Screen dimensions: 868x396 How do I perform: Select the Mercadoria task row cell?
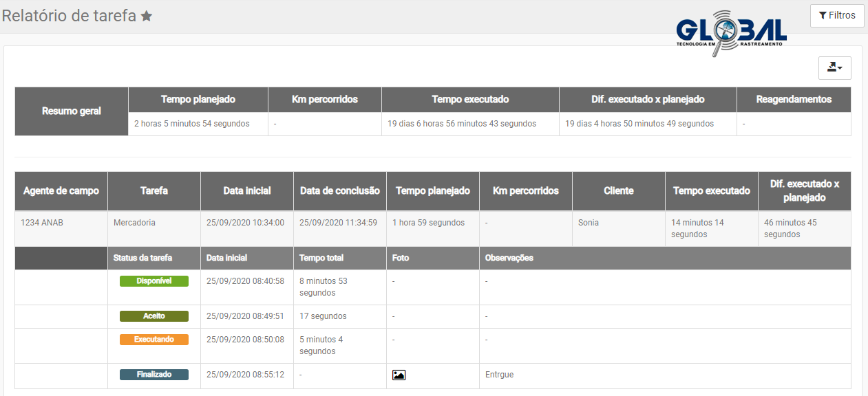point(135,223)
